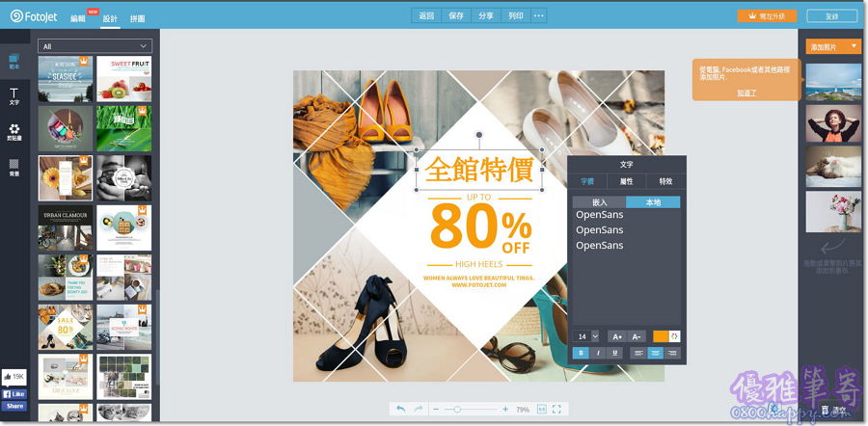Viewport: 868px width, 426px height.
Task: Select the Sweet Fruit template thumbnail
Action: coord(124,79)
